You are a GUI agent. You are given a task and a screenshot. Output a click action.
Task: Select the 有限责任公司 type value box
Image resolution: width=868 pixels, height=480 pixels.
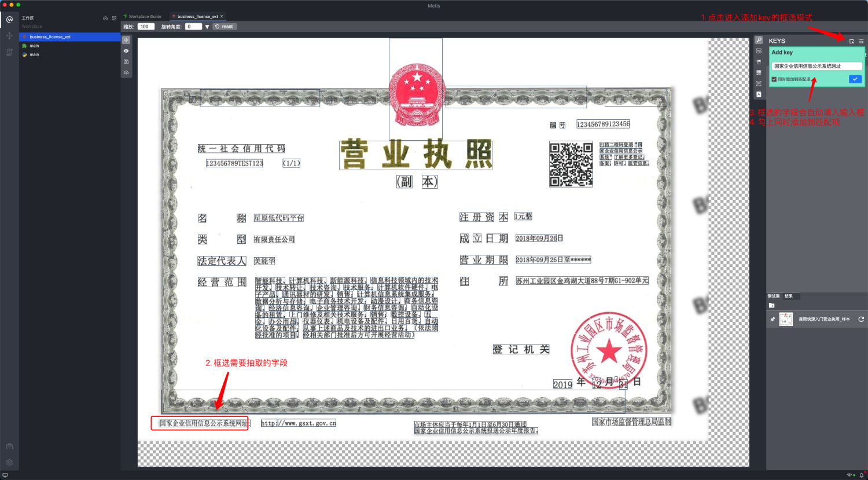tap(274, 239)
